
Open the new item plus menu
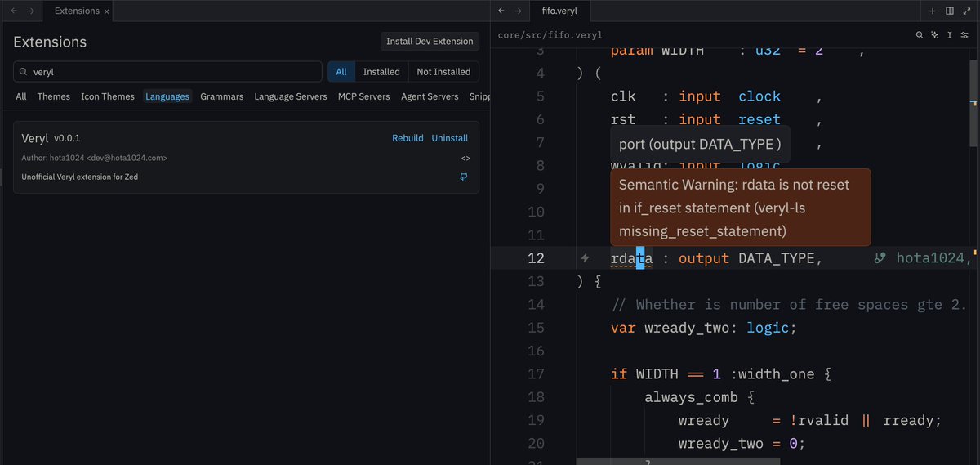coord(933,11)
